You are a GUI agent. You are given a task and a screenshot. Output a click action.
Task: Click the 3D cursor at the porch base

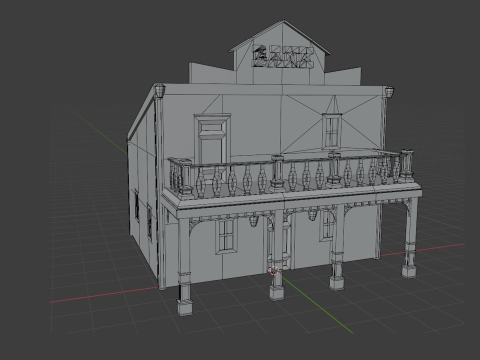tap(274, 271)
